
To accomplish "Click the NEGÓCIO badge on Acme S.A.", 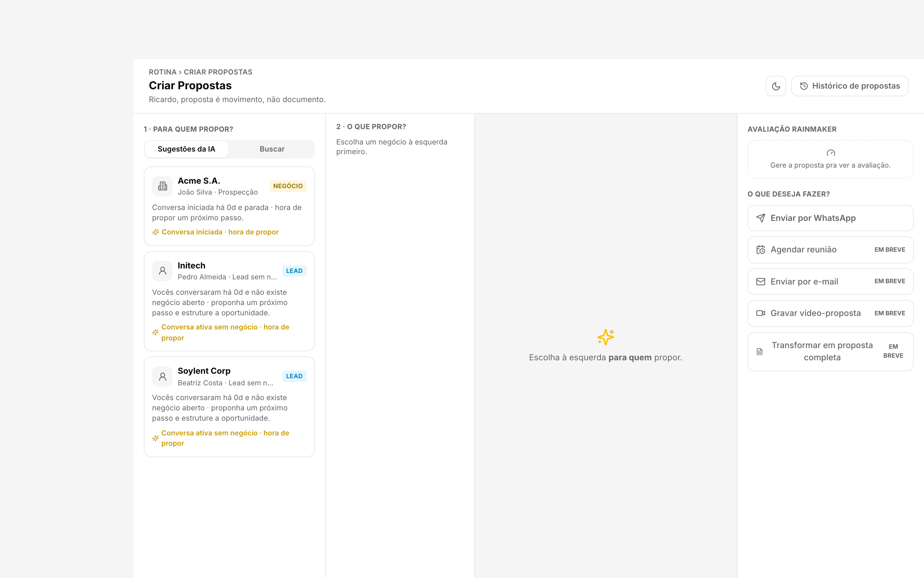I will click(288, 186).
